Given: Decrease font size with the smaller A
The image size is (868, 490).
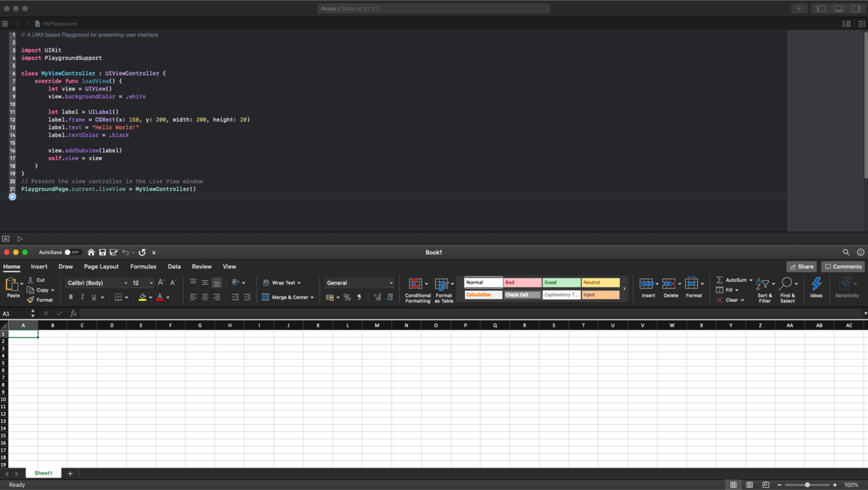Looking at the screenshot, I should pos(173,283).
